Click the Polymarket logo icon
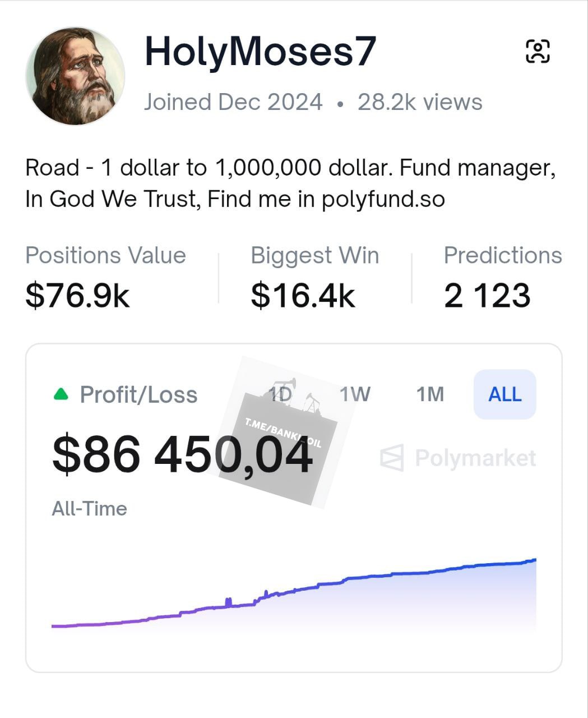This screenshot has width=588, height=718. coord(391,458)
